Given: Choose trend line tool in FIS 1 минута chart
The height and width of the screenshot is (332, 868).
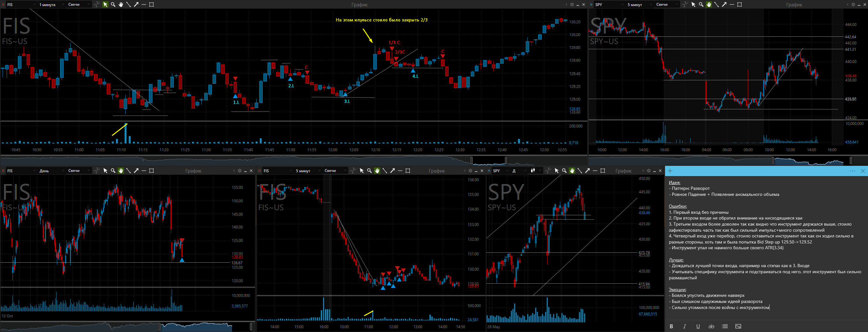Looking at the screenshot, I should point(128,4).
